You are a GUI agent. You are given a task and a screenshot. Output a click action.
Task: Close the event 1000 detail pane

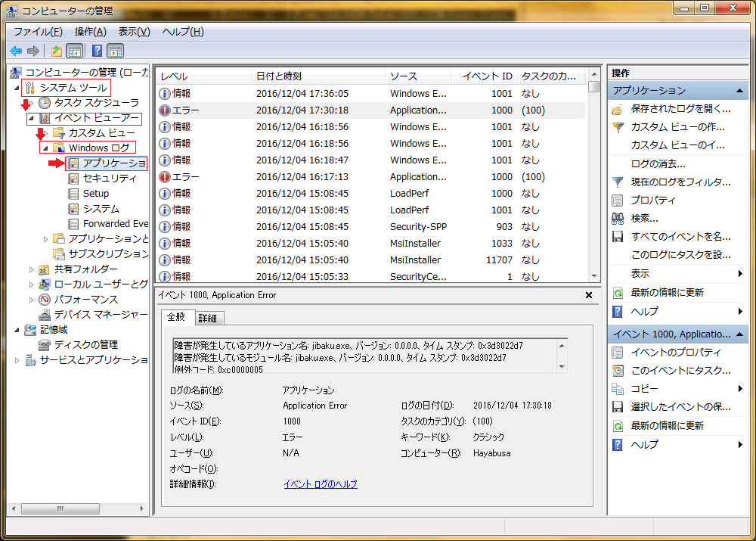coord(589,295)
